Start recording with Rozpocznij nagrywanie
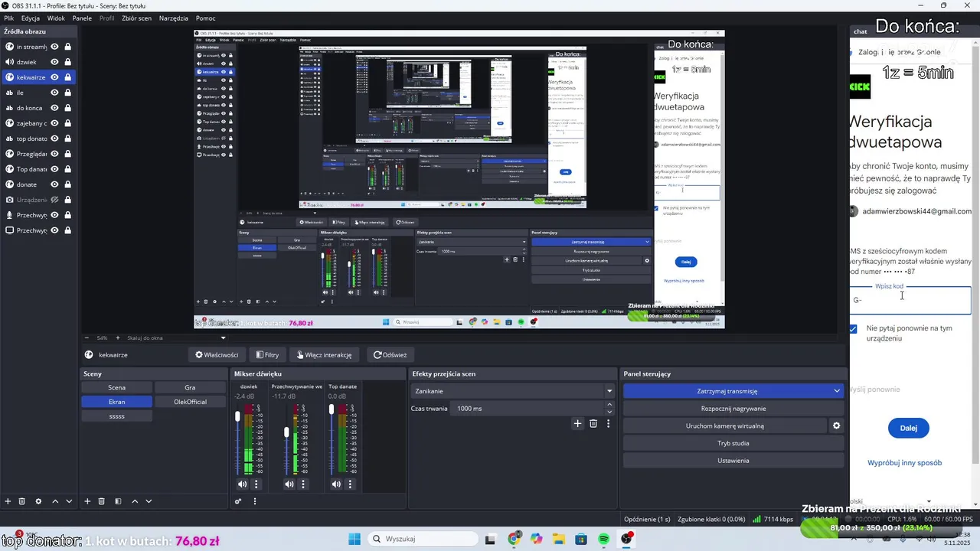Viewport: 980px width, 551px height. tap(733, 409)
